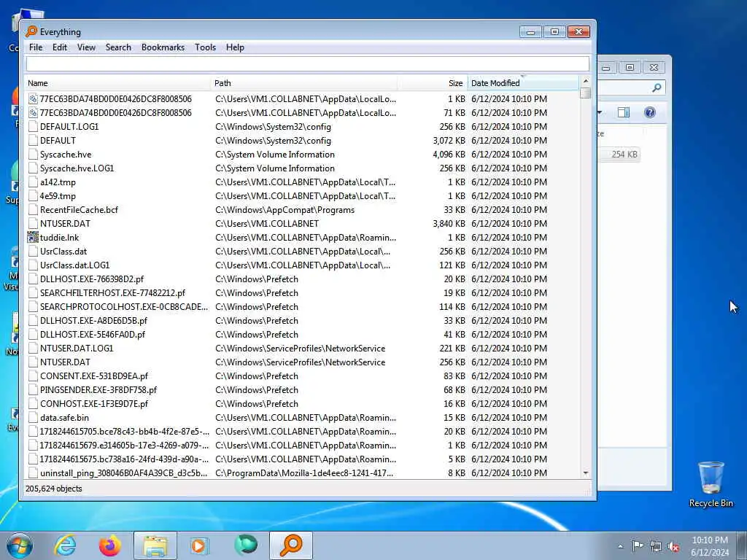The width and height of the screenshot is (747, 560).
Task: Open view options dropdown arrow in background window
Action: (x=600, y=112)
